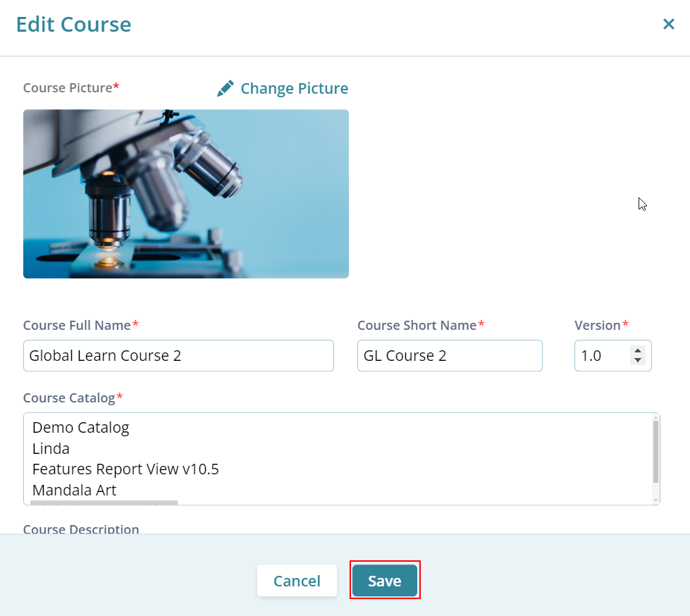The height and width of the screenshot is (616, 690).
Task: Click the catalog list scroll down arrow
Action: coord(655,500)
